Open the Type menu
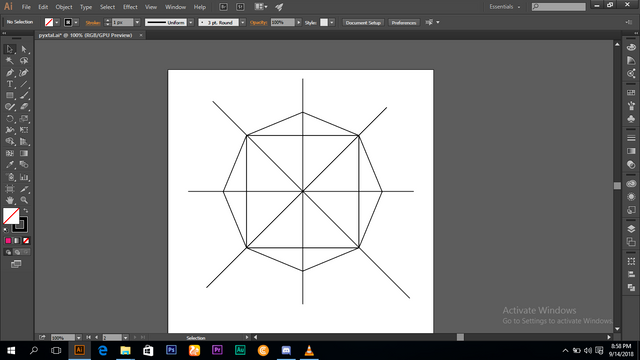 coord(86,7)
